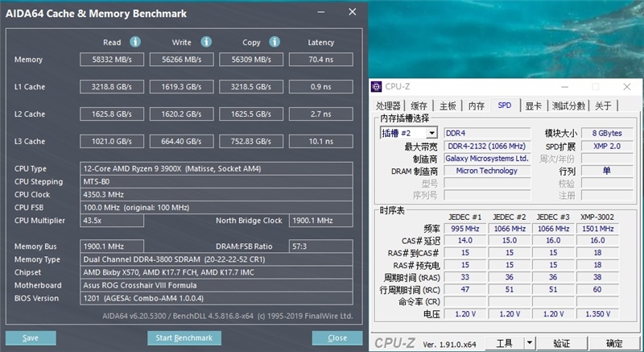The height and width of the screenshot is (352, 644).
Task: Click the Copy column info icon
Action: point(275,42)
